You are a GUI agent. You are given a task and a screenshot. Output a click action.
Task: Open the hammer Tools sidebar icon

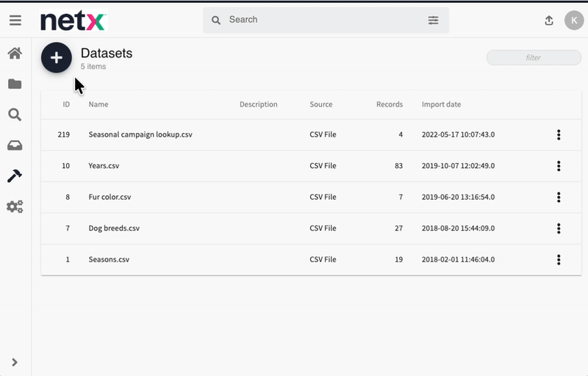15,176
